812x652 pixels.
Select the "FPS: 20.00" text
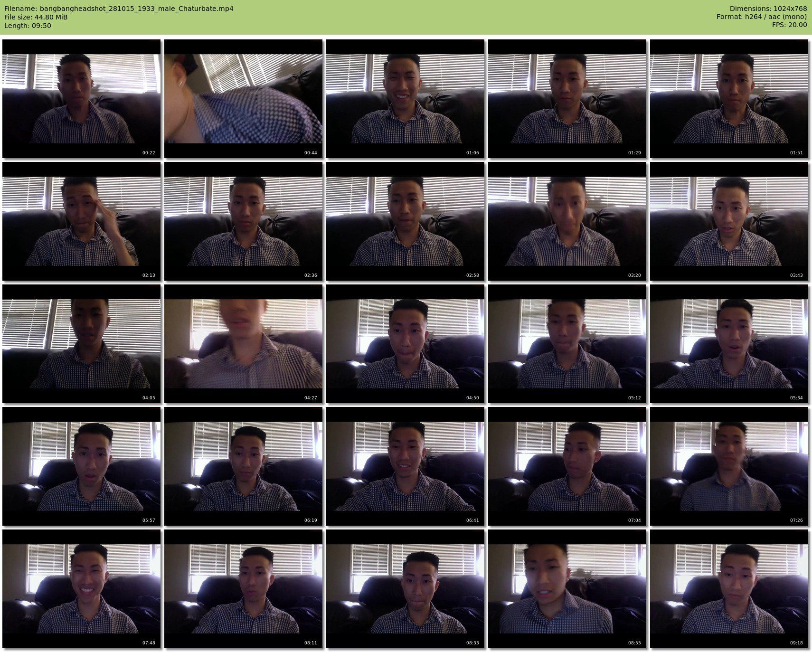(789, 26)
